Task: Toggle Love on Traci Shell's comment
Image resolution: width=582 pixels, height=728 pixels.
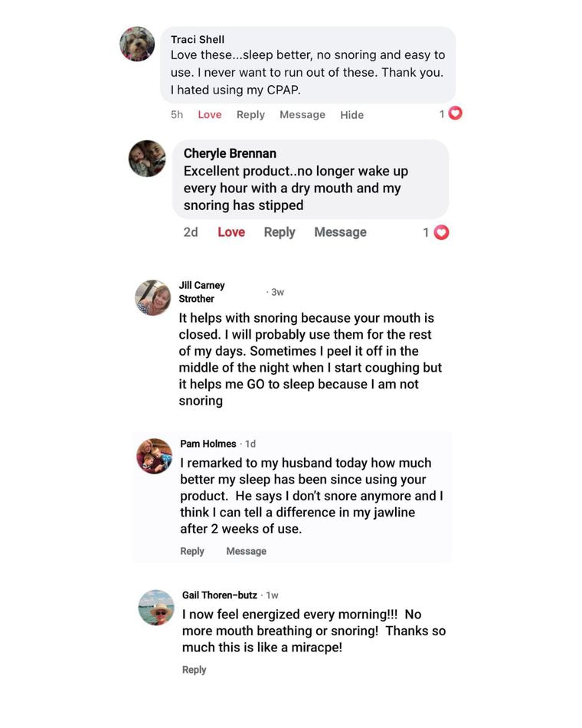Action: click(210, 115)
